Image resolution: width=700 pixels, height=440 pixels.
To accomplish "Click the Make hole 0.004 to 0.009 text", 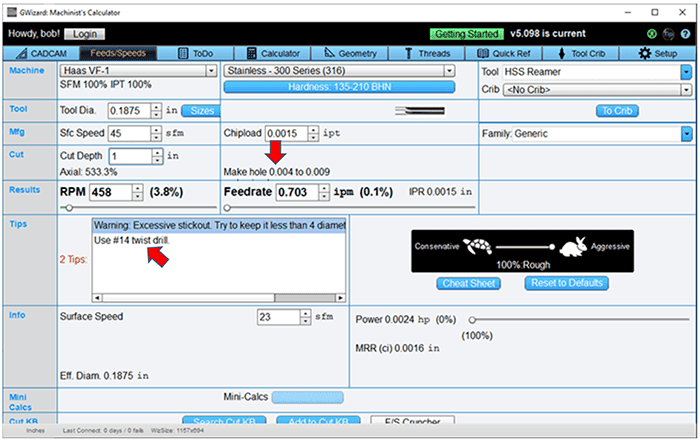I will click(x=277, y=172).
